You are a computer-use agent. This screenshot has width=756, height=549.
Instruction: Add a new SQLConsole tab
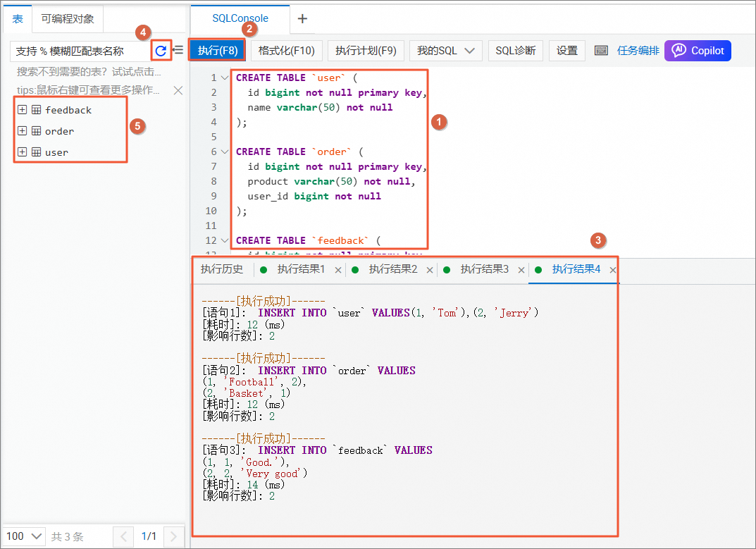point(302,19)
